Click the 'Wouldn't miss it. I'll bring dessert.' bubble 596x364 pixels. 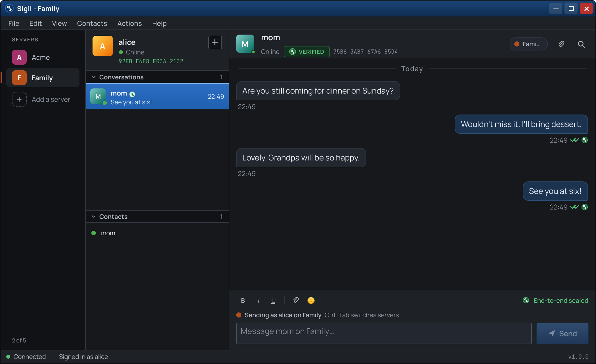(x=521, y=124)
